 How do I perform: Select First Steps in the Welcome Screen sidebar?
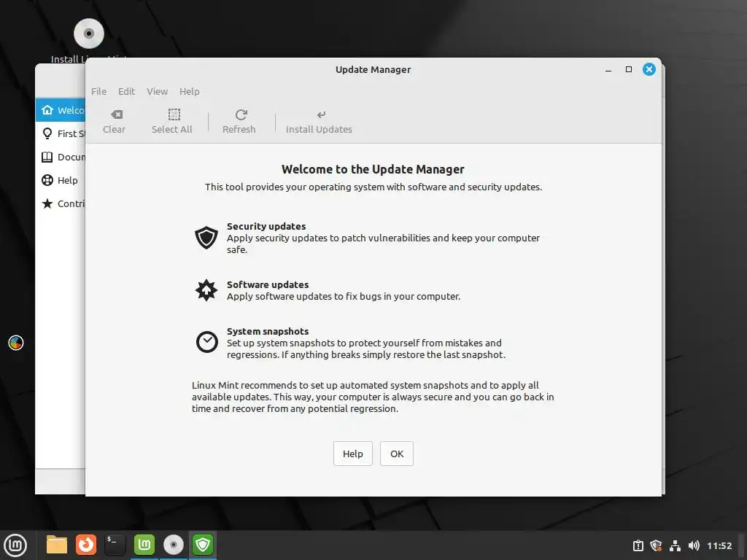61,134
